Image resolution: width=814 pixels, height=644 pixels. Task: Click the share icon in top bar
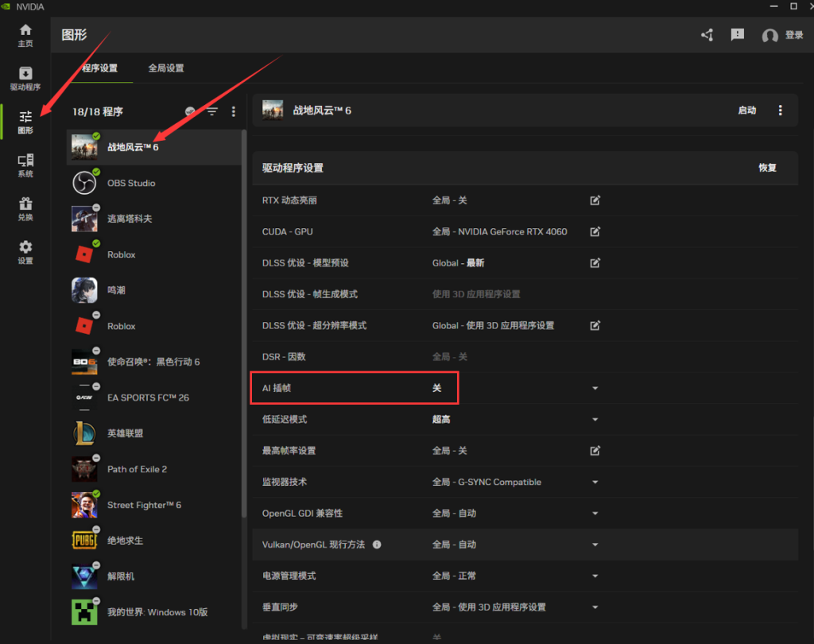pos(707,35)
